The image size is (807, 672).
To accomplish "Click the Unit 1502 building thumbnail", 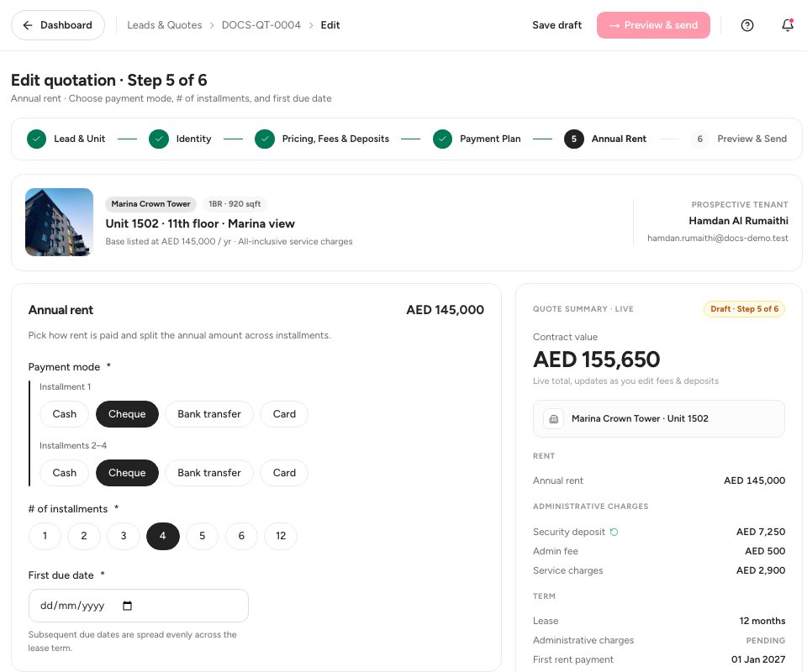I will pyautogui.click(x=59, y=222).
